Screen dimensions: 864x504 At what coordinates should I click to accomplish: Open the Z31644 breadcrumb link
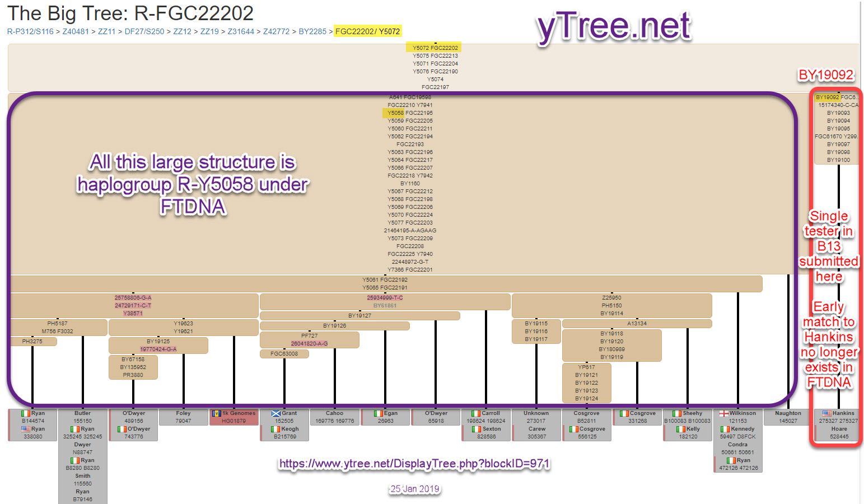241,31
